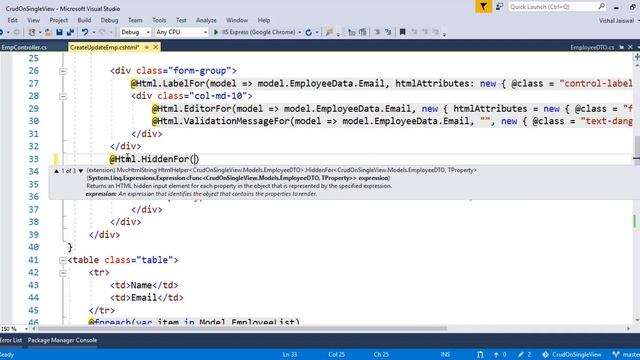
Task: Open the Help menu
Action: 264,20
